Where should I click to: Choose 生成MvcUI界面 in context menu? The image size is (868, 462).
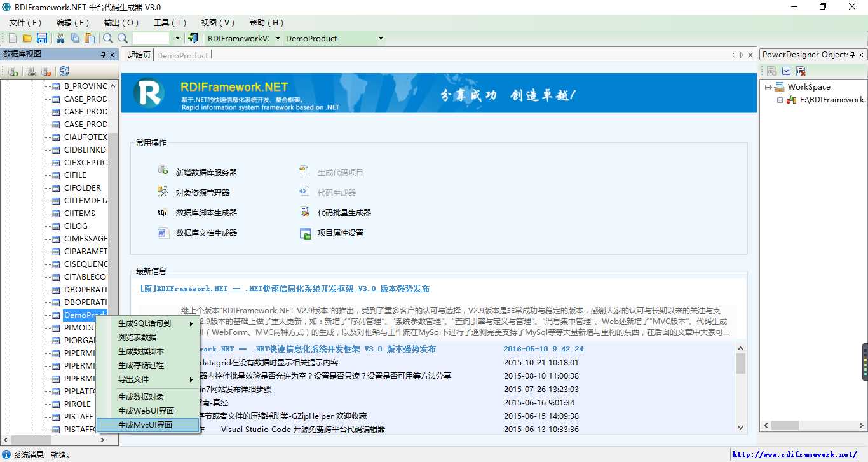[x=147, y=425]
